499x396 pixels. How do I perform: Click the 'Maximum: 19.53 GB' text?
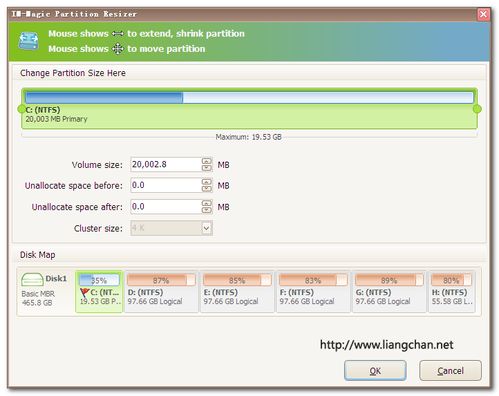(248, 137)
